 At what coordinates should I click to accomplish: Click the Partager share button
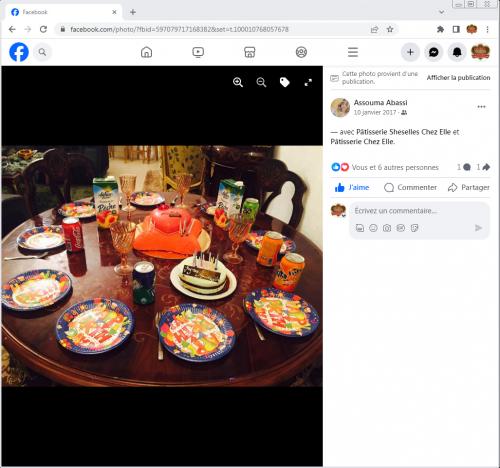(469, 188)
